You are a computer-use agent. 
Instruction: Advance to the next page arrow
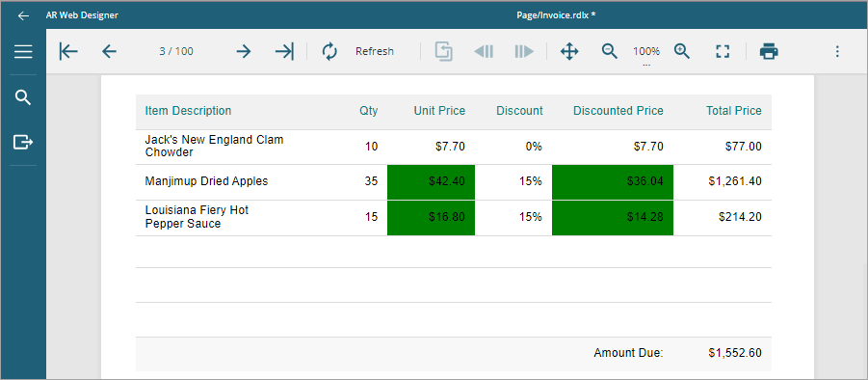click(244, 51)
